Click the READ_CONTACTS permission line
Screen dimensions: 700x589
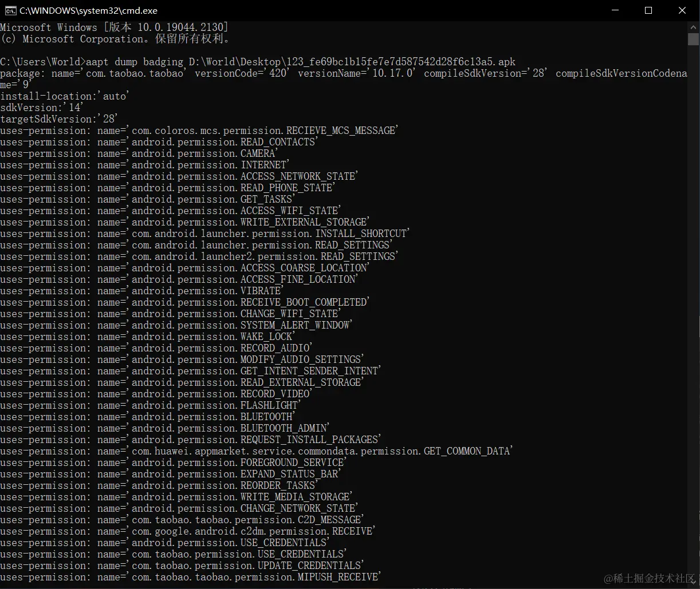pos(159,142)
